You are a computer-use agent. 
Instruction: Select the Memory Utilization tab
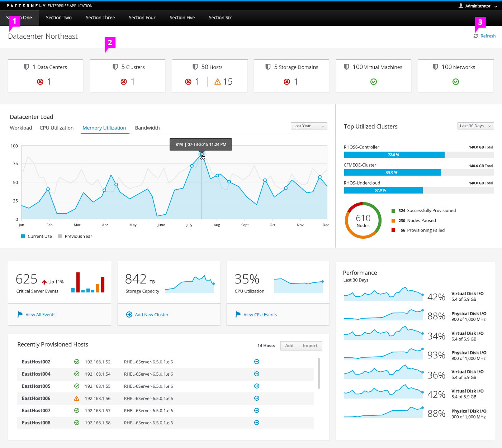pyautogui.click(x=104, y=128)
